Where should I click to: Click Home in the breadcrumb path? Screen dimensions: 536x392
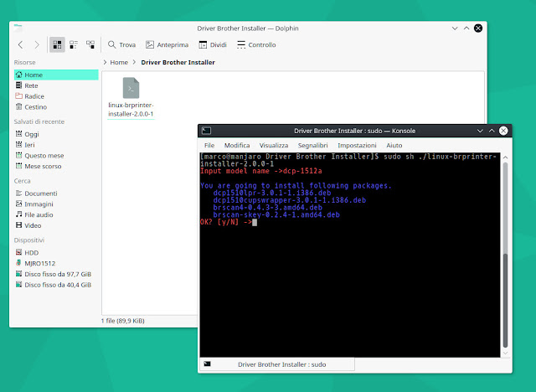[119, 62]
